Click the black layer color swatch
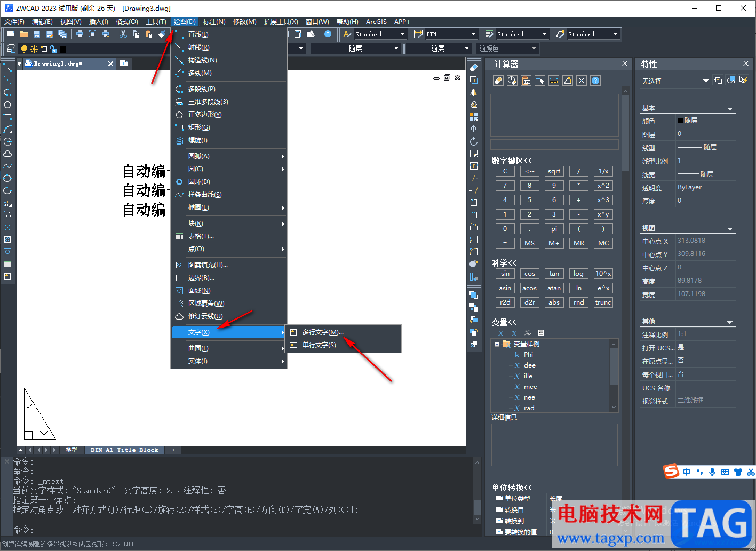Viewport: 756px width, 551px height. click(62, 49)
